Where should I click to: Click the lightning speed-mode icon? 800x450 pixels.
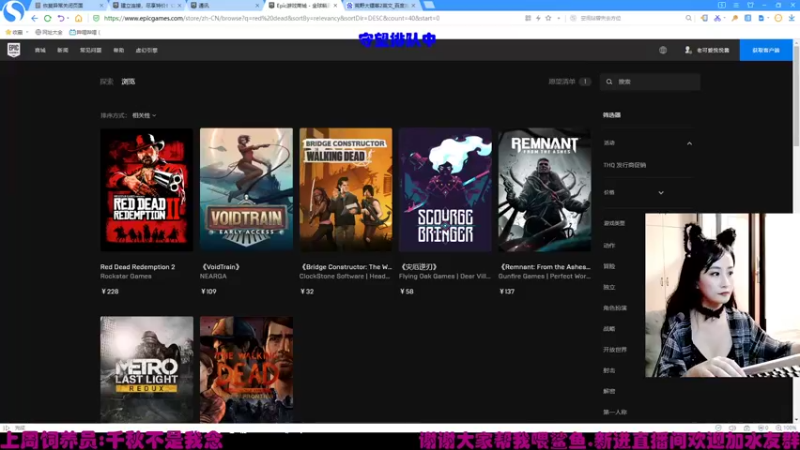[538, 18]
